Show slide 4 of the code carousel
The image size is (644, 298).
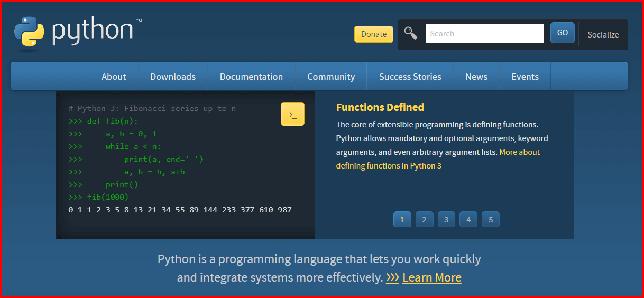(469, 219)
